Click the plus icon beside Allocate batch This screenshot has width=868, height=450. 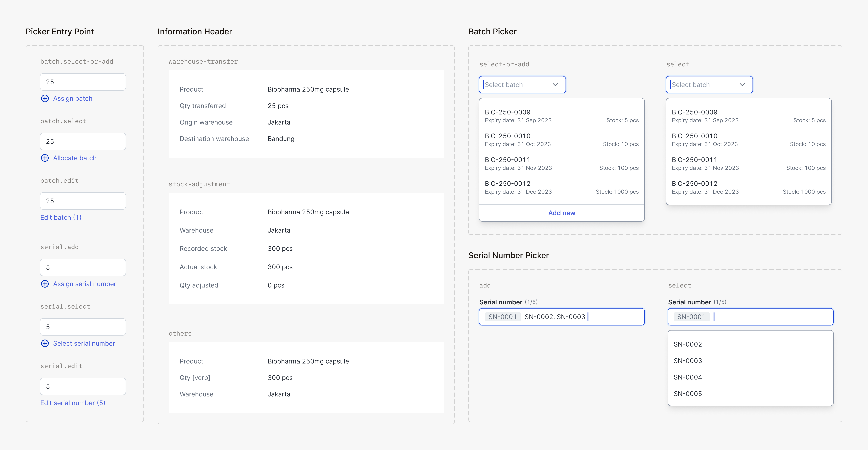tap(45, 158)
